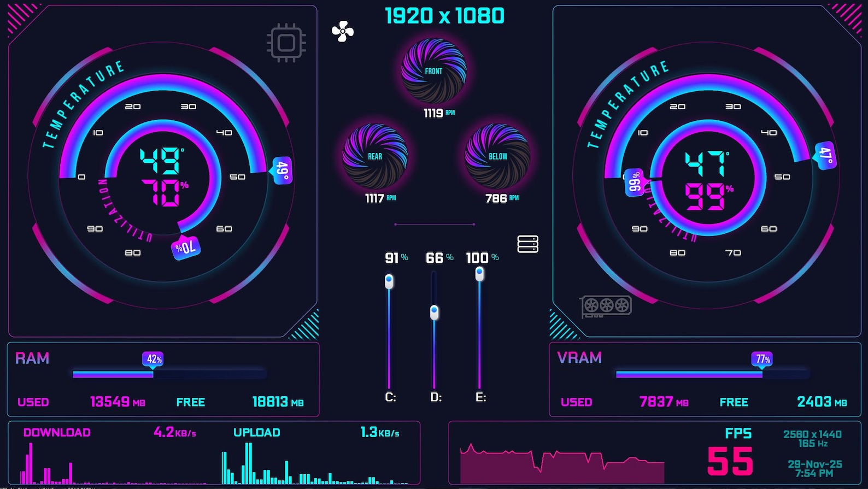Select the BELOW fan swirl
The height and width of the screenshot is (489, 868).
tap(497, 156)
